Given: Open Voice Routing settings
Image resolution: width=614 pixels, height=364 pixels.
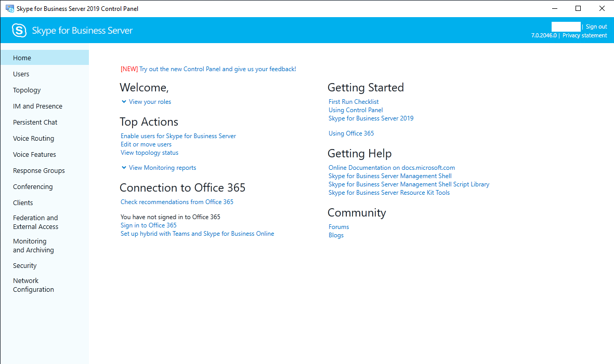Looking at the screenshot, I should click(x=33, y=139).
